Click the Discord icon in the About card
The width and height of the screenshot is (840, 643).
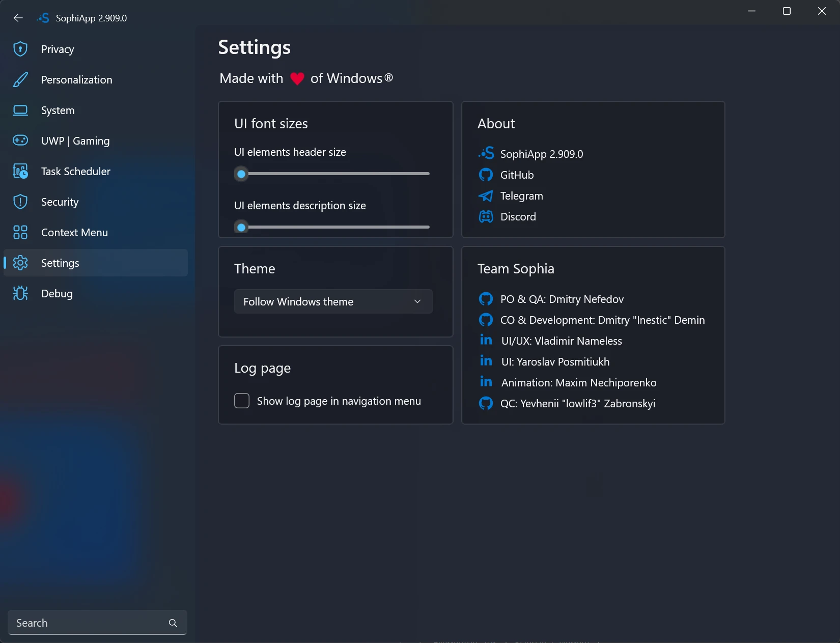[x=486, y=216]
